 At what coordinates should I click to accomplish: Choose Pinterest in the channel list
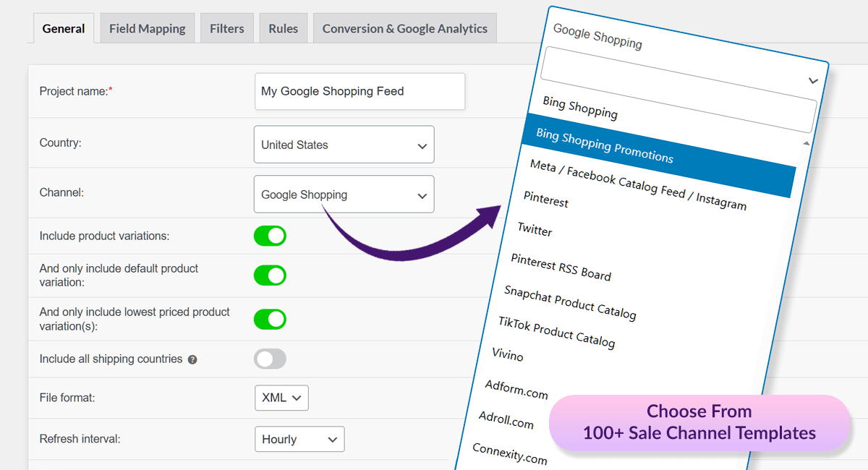click(x=546, y=198)
